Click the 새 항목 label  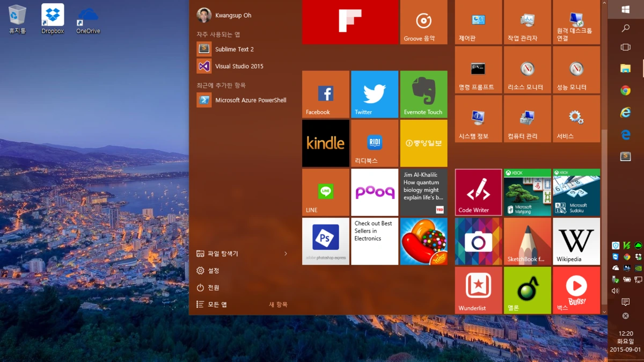click(278, 305)
